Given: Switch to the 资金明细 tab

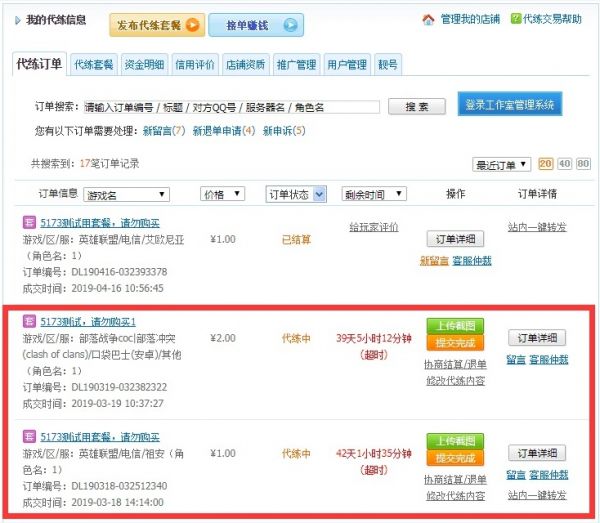Looking at the screenshot, I should click(x=144, y=65).
